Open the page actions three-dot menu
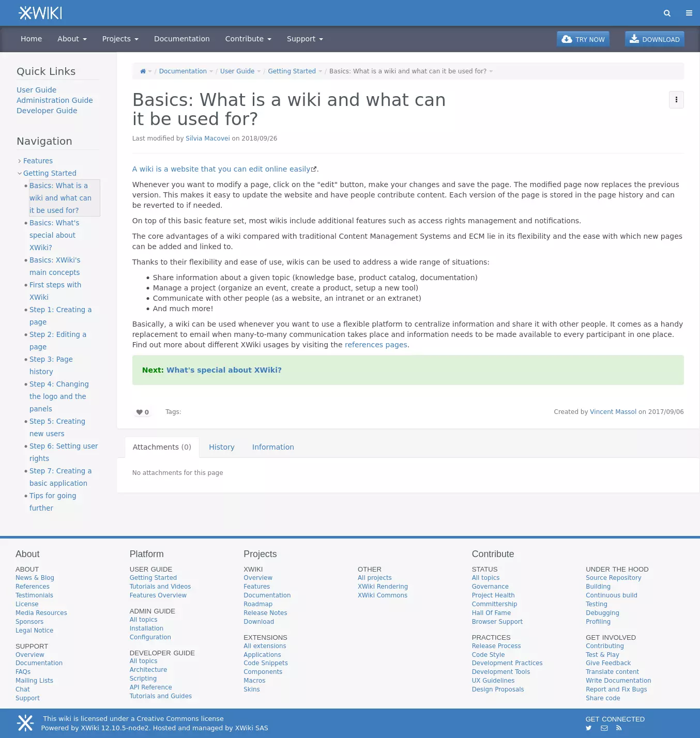The width and height of the screenshot is (700, 738). [676, 100]
